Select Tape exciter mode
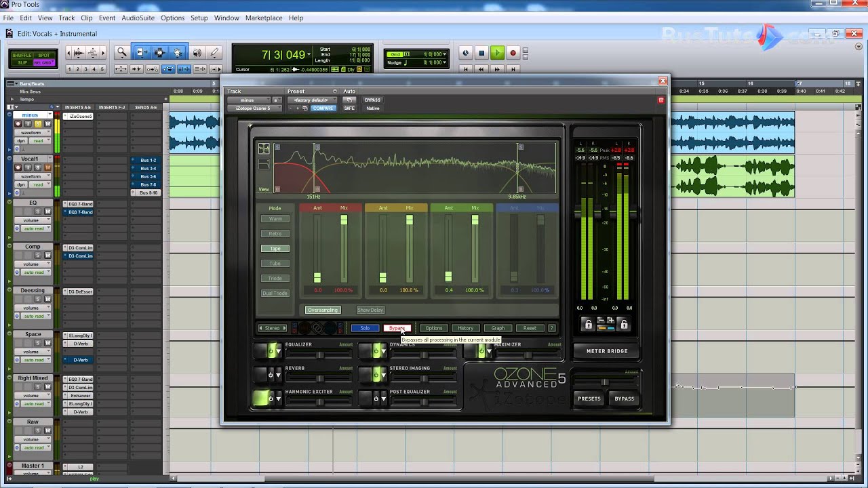The width and height of the screenshot is (868, 488). [275, 248]
